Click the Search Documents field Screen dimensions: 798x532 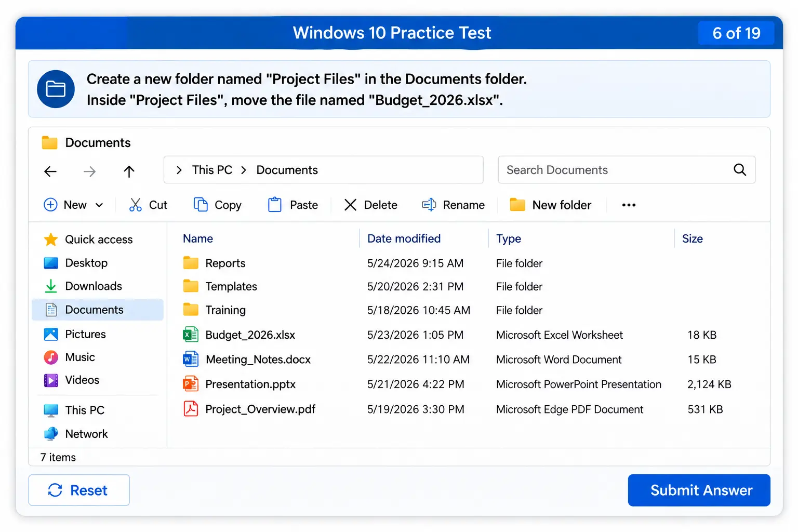pyautogui.click(x=627, y=170)
